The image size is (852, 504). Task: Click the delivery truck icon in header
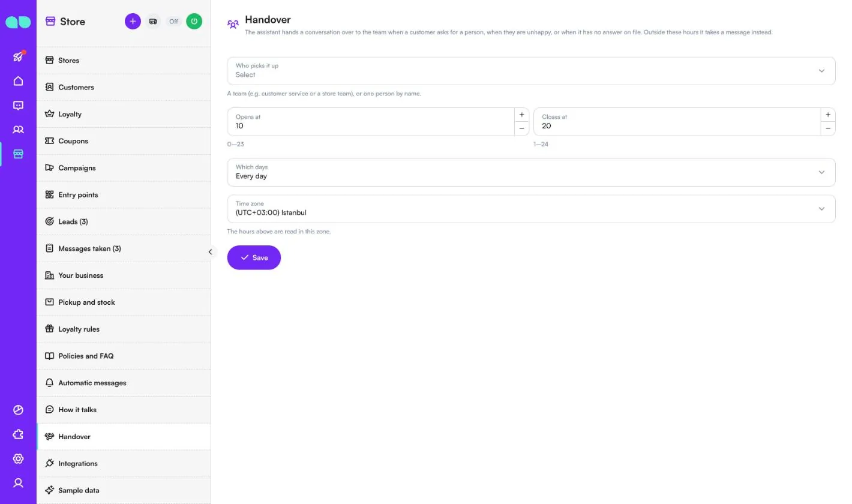coord(153,21)
